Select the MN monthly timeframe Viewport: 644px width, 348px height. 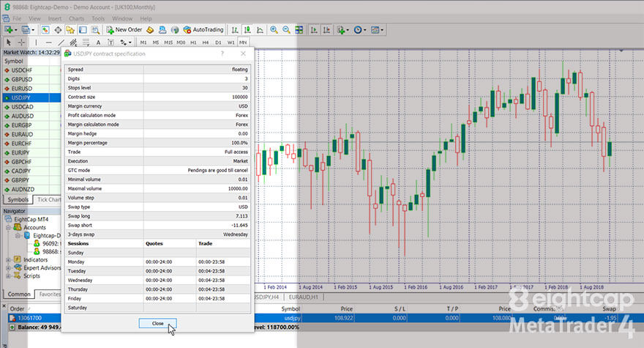pyautogui.click(x=243, y=42)
